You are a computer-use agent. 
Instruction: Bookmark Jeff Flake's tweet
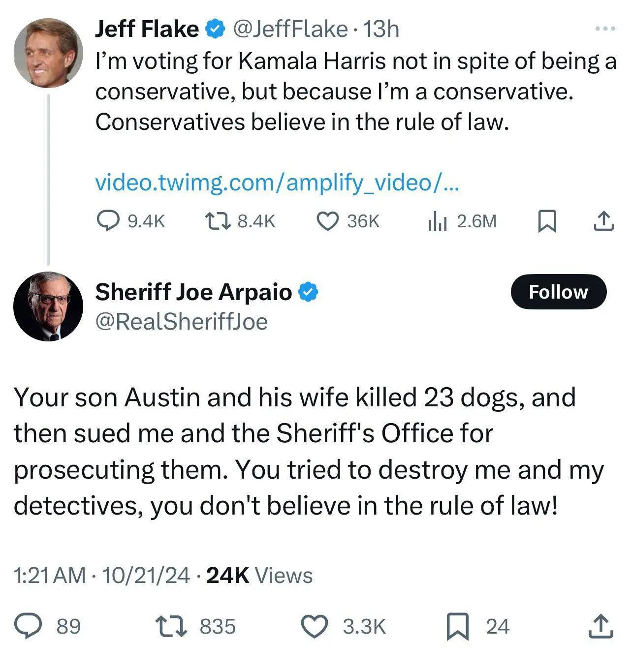click(x=546, y=221)
